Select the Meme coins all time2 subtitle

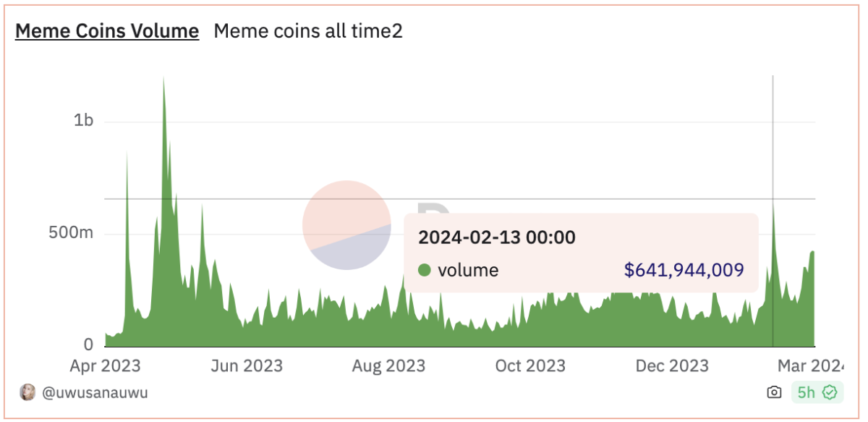click(x=307, y=30)
